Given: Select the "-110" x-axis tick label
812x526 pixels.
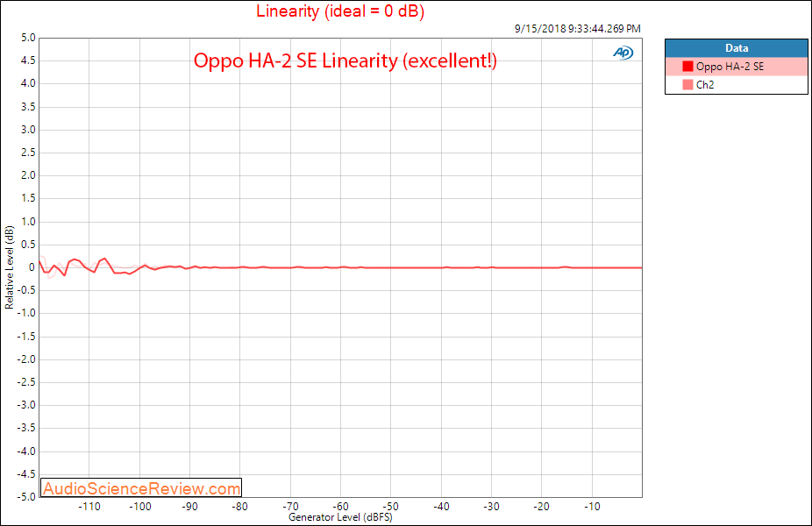Looking at the screenshot, I should coord(89,507).
